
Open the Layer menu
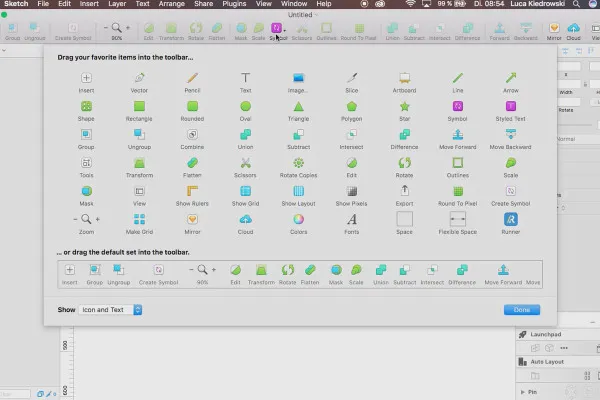coord(117,4)
